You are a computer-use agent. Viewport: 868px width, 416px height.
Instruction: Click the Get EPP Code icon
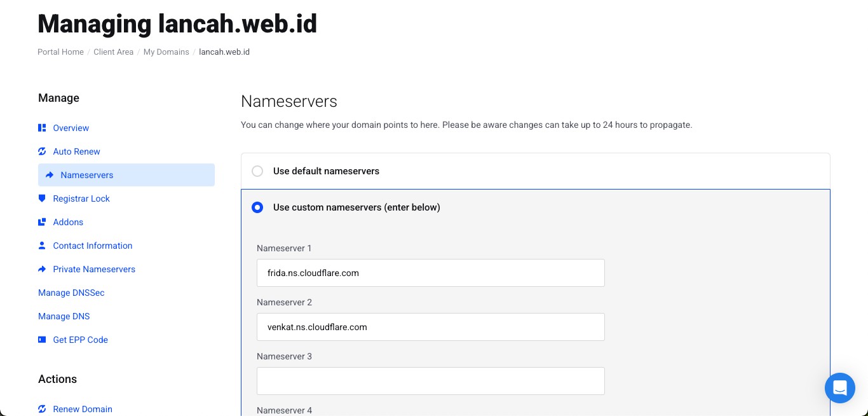pos(42,340)
